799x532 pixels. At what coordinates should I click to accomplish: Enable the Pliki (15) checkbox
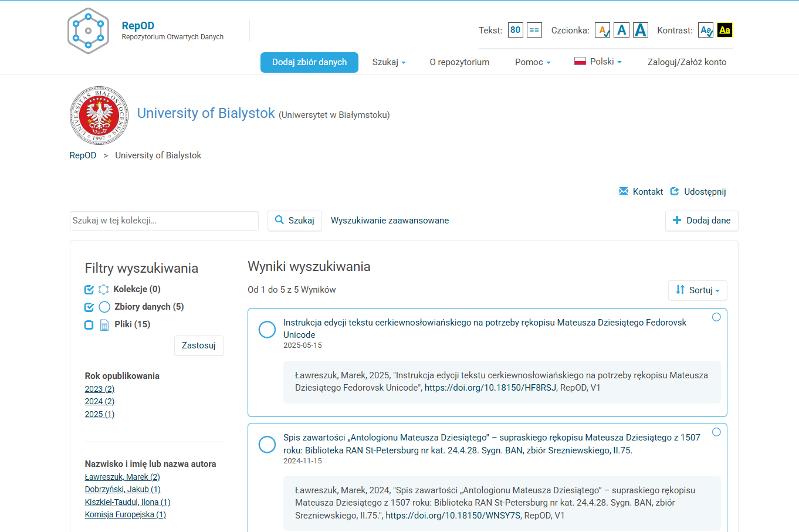pos(89,325)
